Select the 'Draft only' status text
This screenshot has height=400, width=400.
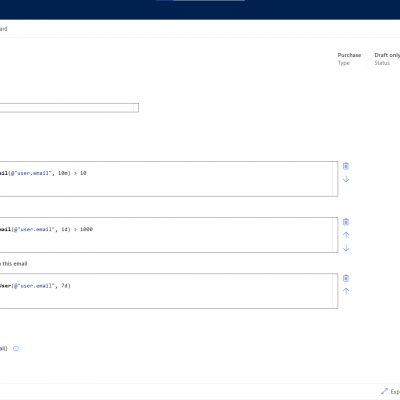click(387, 55)
